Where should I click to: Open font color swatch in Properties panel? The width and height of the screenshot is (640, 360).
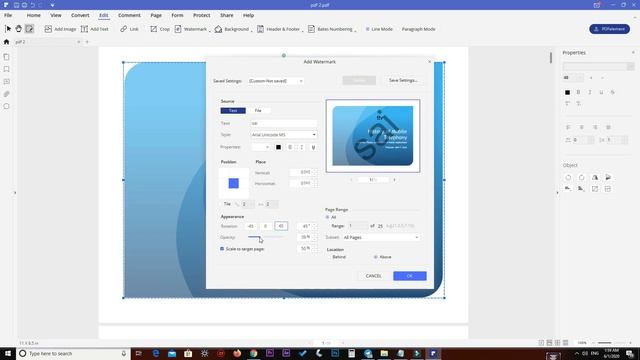(567, 92)
